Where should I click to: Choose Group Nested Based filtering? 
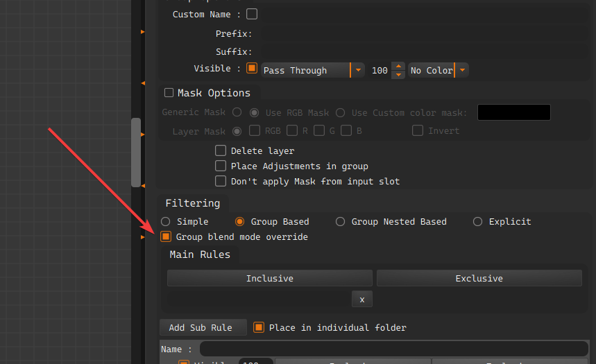[340, 222]
